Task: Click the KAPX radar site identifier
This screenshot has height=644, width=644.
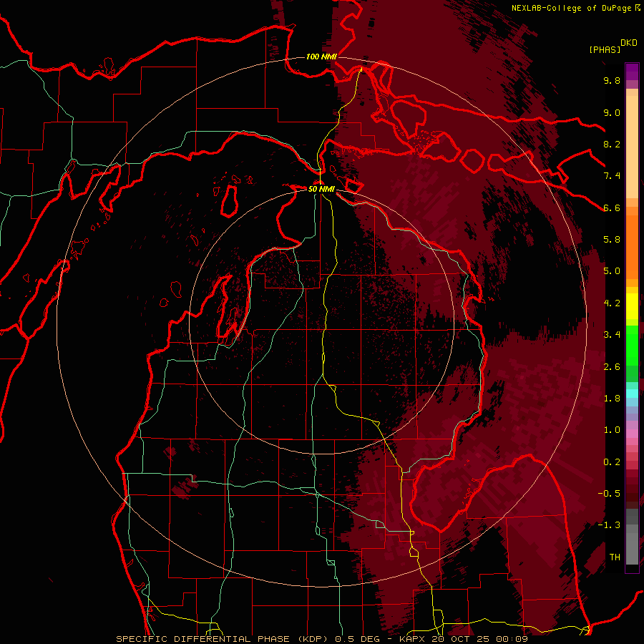Action: [x=413, y=639]
